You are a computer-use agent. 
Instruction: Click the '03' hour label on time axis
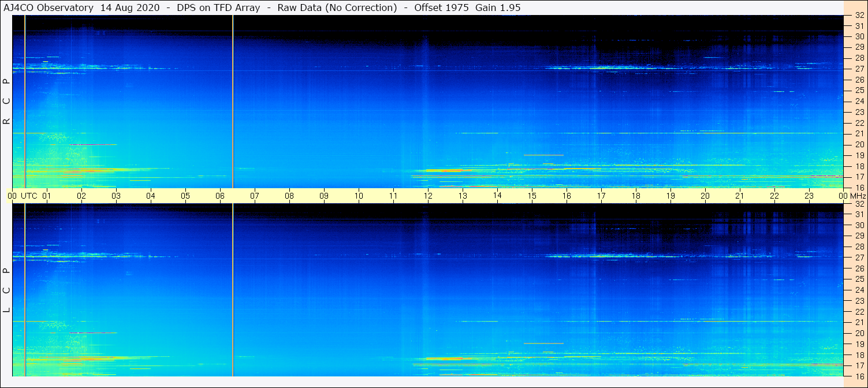click(116, 196)
